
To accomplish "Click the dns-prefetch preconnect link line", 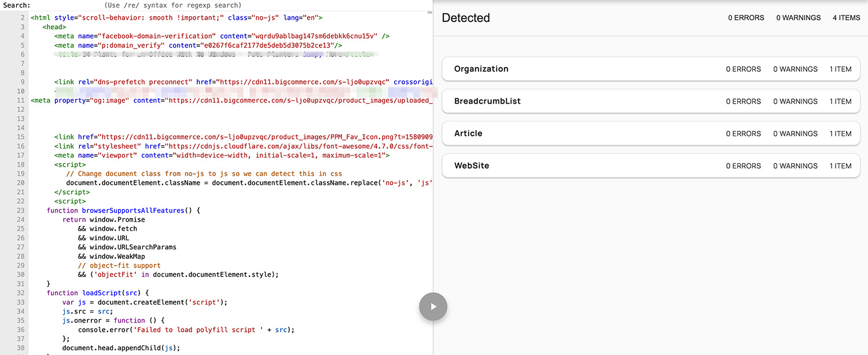I will 243,82.
